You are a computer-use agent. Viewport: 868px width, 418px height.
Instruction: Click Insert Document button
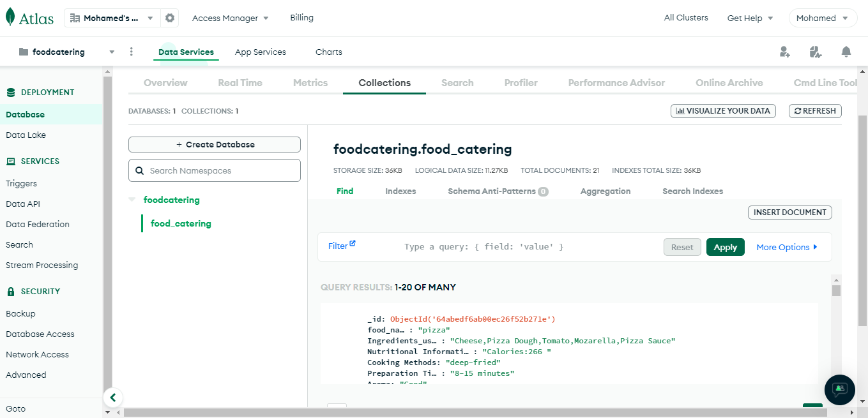pos(790,213)
